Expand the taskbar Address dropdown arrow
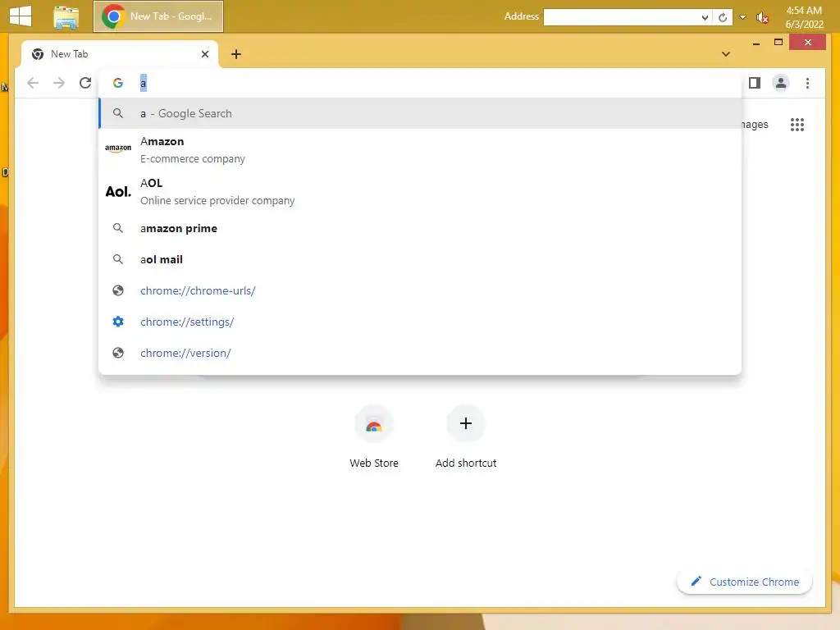840x630 pixels. pos(705,17)
